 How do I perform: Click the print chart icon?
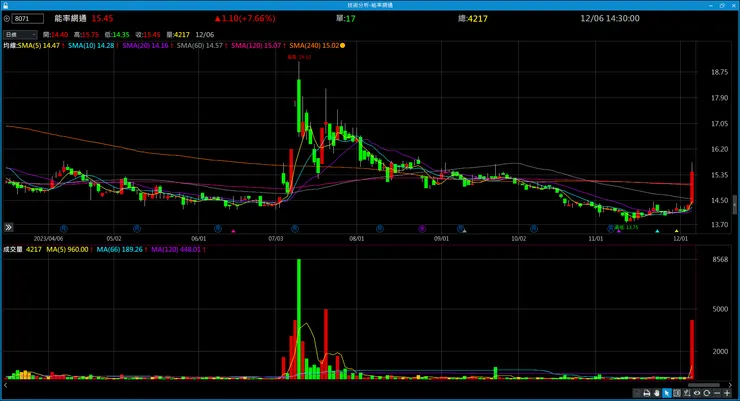647,393
